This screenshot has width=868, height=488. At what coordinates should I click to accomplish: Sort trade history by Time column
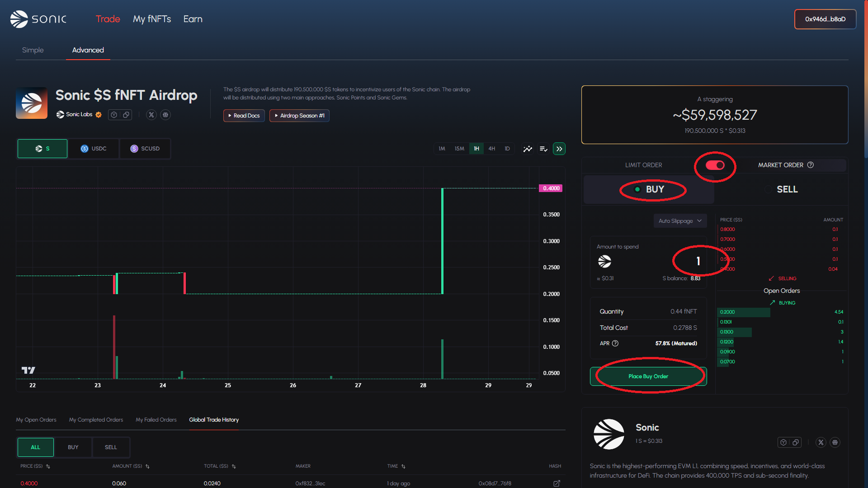tap(403, 466)
